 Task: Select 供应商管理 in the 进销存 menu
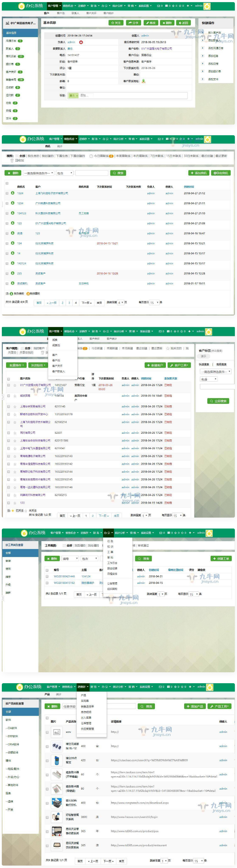pos(87,729)
